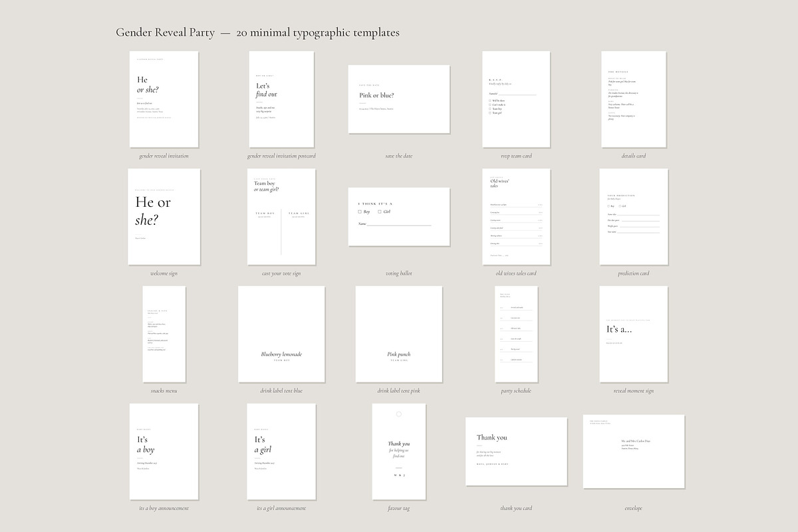The height and width of the screenshot is (532, 798).
Task: Click the 'save the date' caption
Action: pos(399,156)
